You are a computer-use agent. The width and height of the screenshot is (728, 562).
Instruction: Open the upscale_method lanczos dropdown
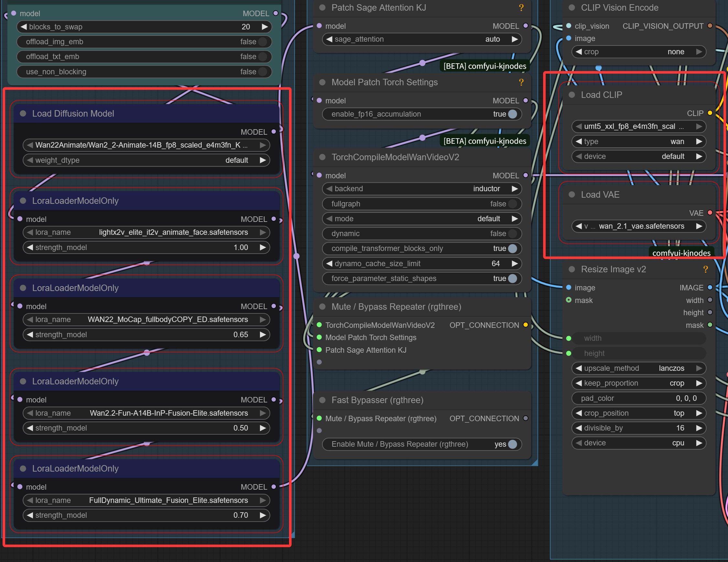(x=638, y=368)
